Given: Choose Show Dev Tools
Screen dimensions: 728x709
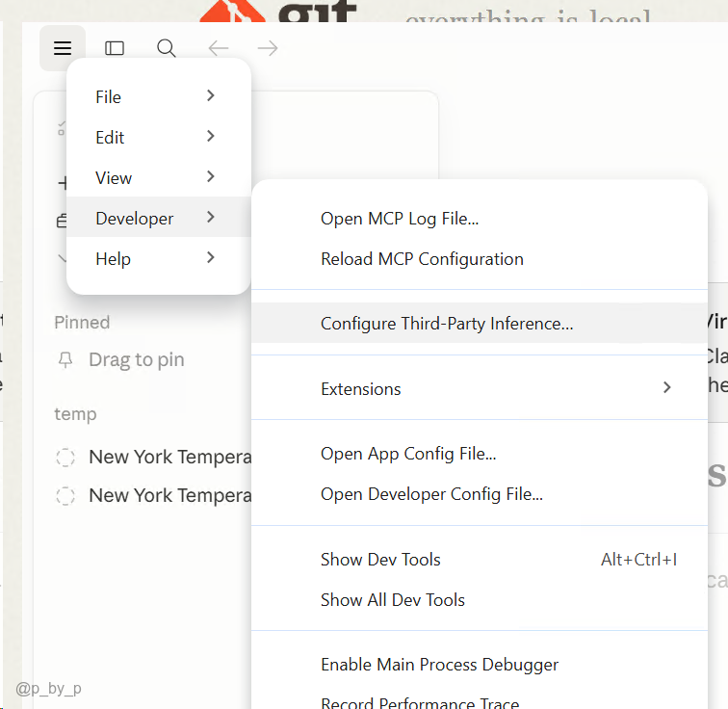Looking at the screenshot, I should pos(480,559).
